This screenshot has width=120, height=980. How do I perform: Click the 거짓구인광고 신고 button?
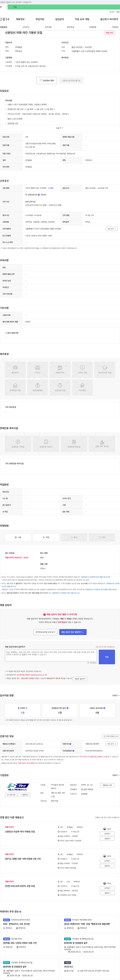[x=111, y=736]
